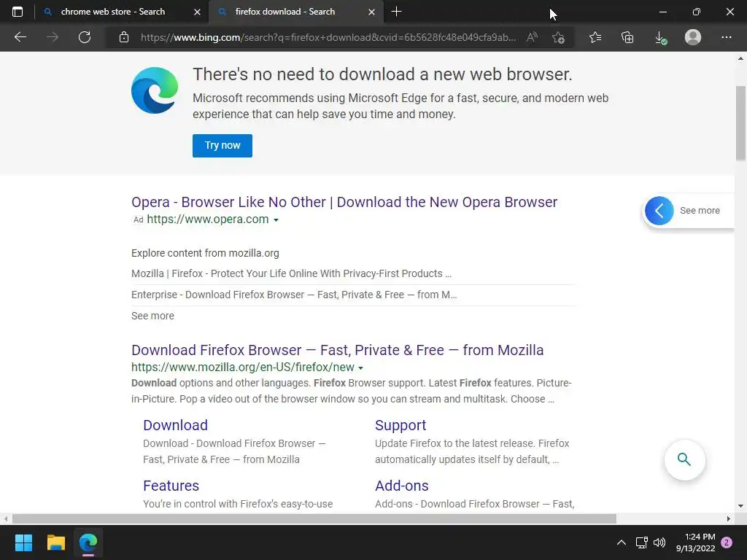Show hidden system tray icons
Image resolution: width=747 pixels, height=560 pixels.
click(x=622, y=542)
